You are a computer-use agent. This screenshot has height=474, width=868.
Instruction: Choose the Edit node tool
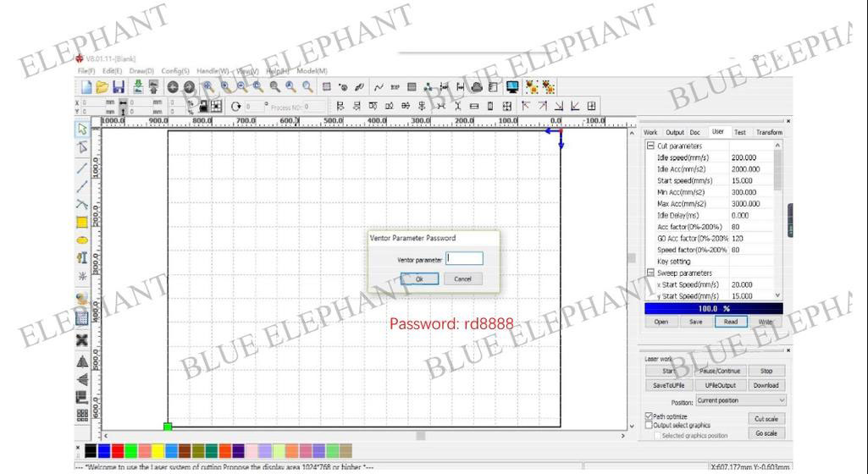tap(82, 147)
